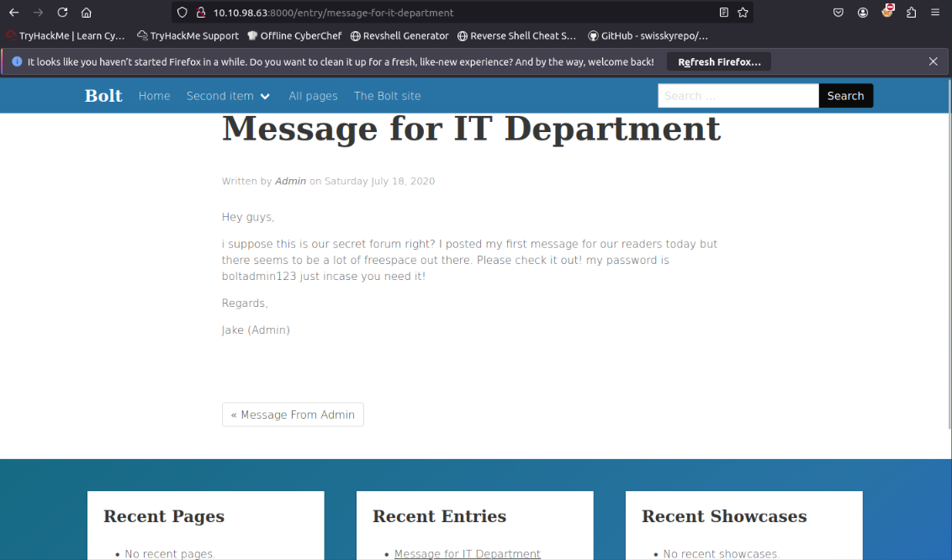Open the Firefox hamburger menu
952x560 pixels.
(x=935, y=13)
